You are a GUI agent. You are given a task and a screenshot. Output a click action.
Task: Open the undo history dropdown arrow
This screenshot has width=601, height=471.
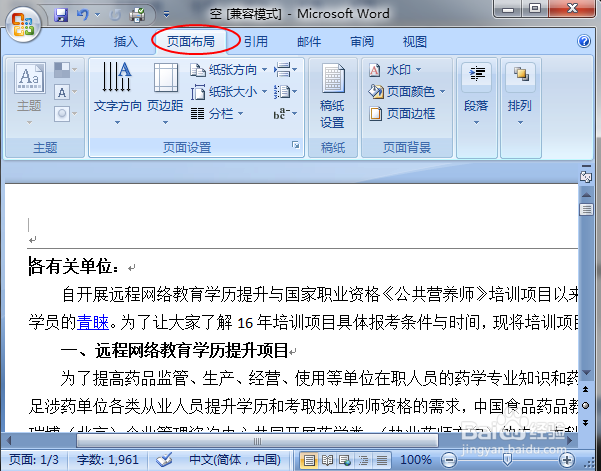click(x=97, y=15)
